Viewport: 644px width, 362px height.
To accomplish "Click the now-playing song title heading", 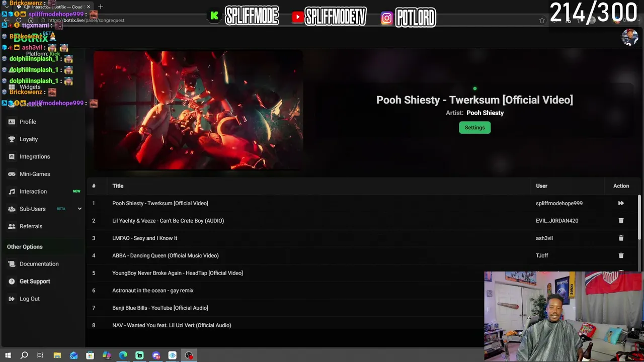I will pyautogui.click(x=474, y=100).
